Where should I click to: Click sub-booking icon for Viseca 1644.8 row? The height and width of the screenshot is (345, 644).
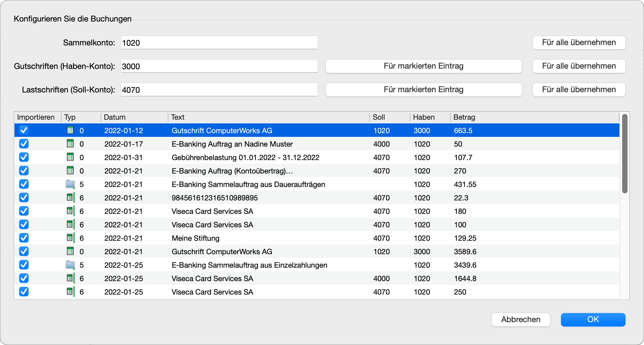(70, 278)
